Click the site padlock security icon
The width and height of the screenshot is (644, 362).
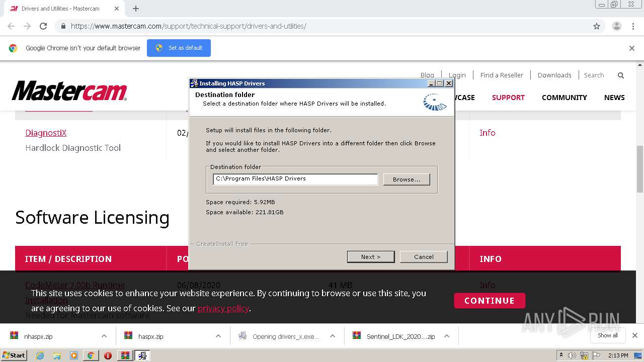click(x=63, y=26)
